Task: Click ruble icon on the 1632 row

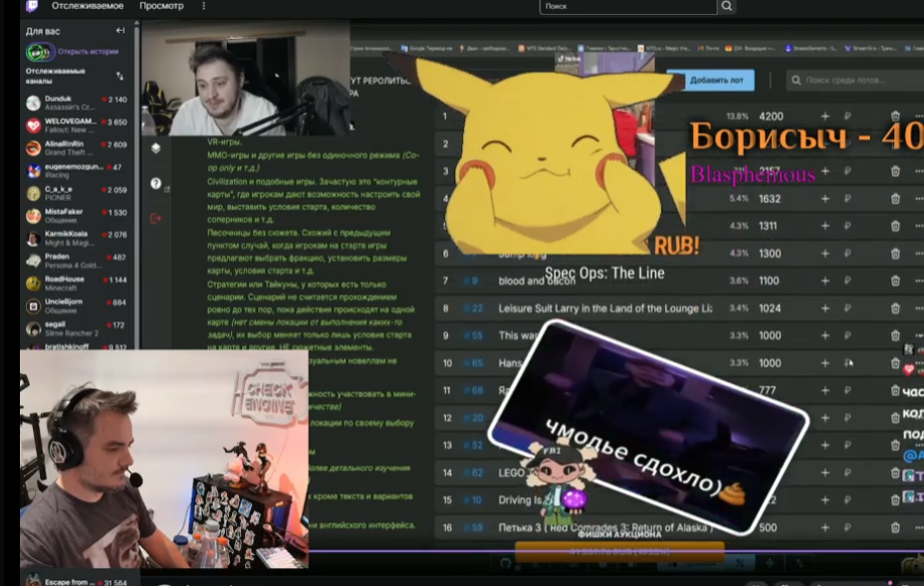Action: pyautogui.click(x=847, y=198)
